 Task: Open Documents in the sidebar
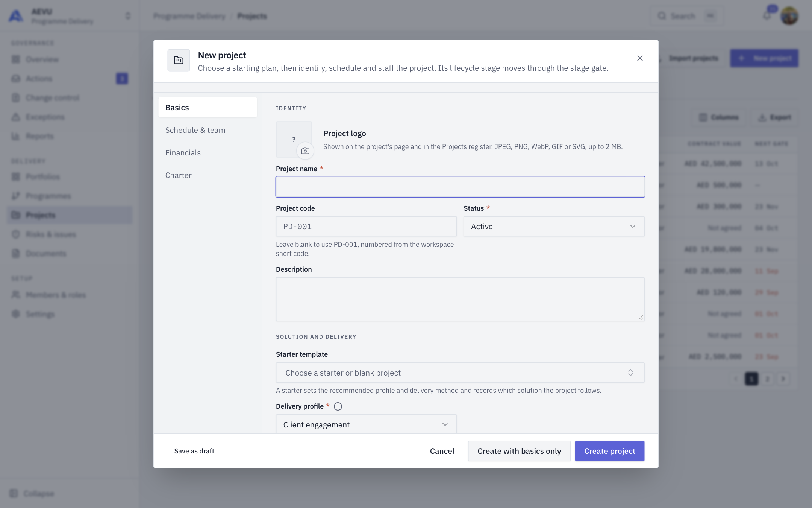[70, 254]
